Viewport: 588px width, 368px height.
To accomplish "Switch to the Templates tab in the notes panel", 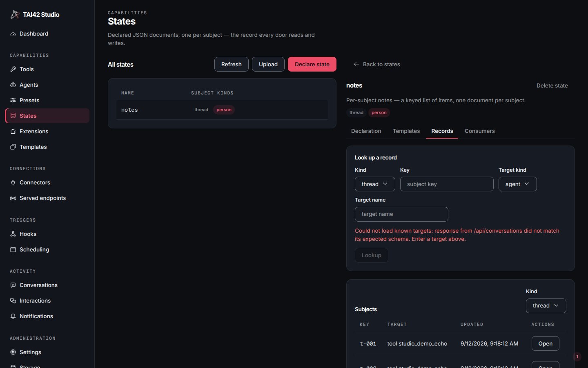I will pos(406,131).
